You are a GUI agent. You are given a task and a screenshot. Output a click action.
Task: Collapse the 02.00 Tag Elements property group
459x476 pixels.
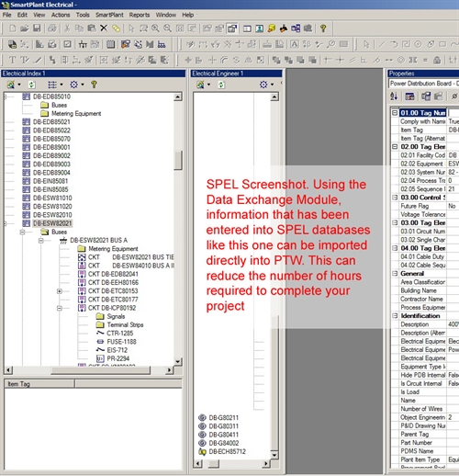[x=395, y=146]
